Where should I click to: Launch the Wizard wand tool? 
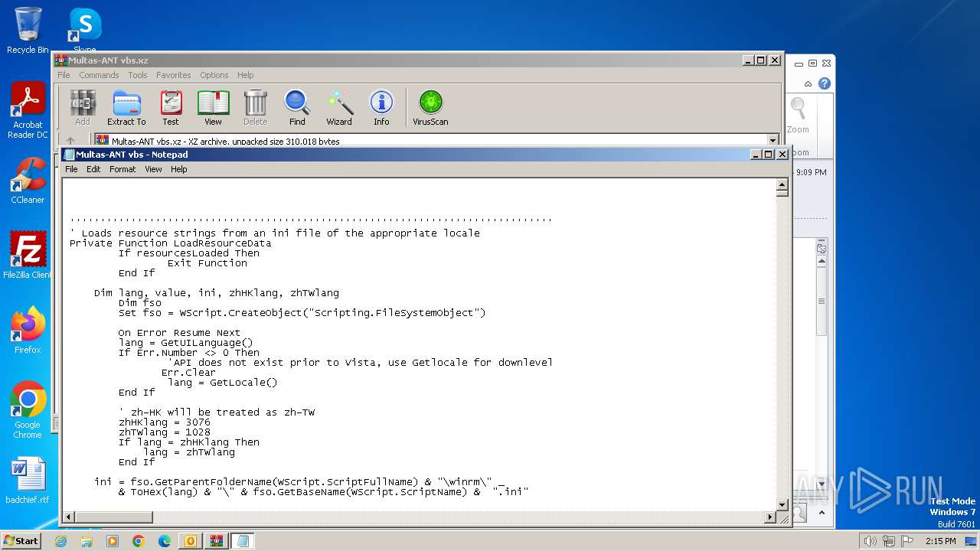coord(339,107)
